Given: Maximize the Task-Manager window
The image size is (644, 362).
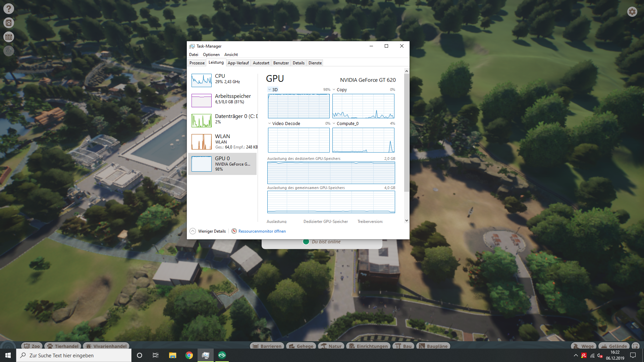Looking at the screenshot, I should click(x=386, y=46).
